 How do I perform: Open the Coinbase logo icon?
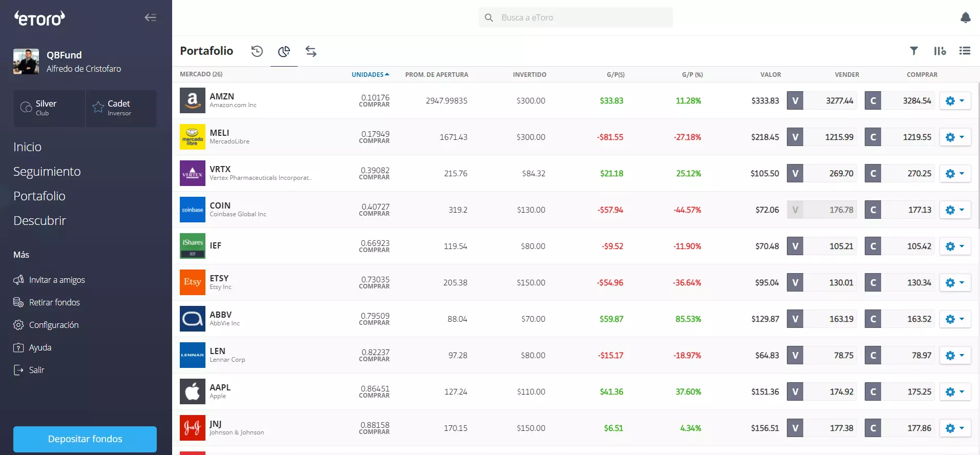[x=193, y=210]
